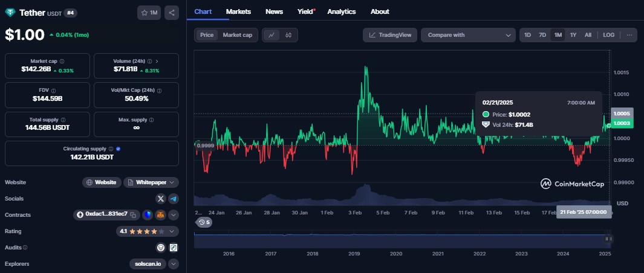The width and height of the screenshot is (644, 273).
Task: Open Volume (24h) details arrow
Action: click(x=157, y=61)
